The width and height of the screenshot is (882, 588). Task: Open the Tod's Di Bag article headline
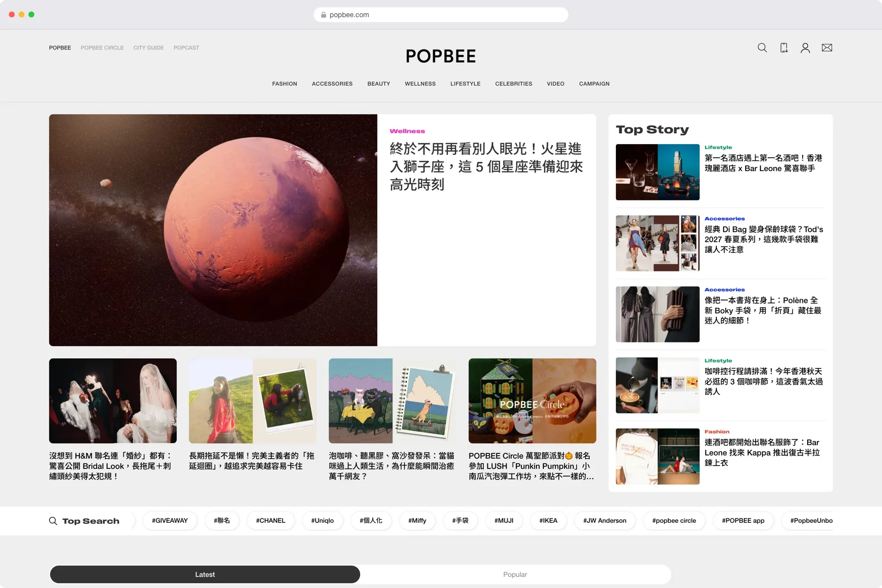click(764, 239)
